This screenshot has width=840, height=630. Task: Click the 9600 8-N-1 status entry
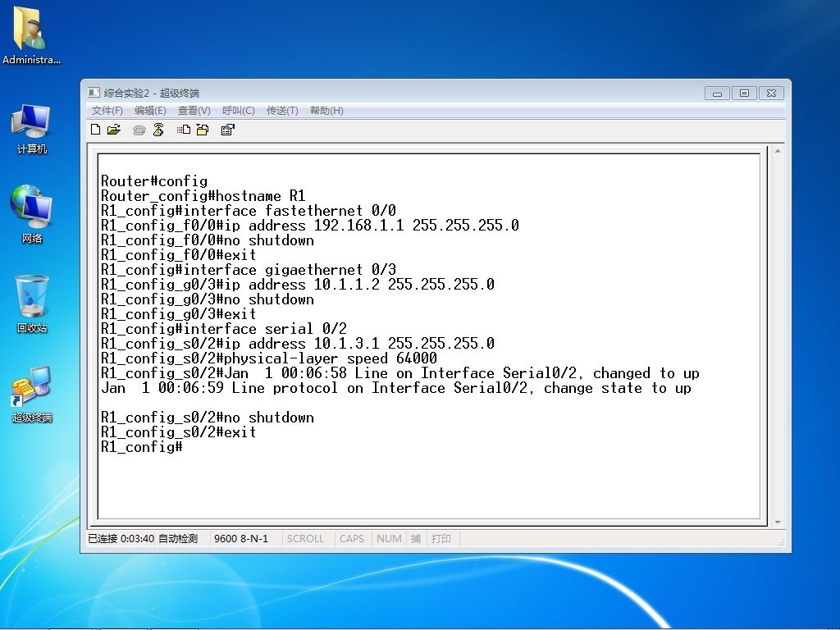(241, 538)
